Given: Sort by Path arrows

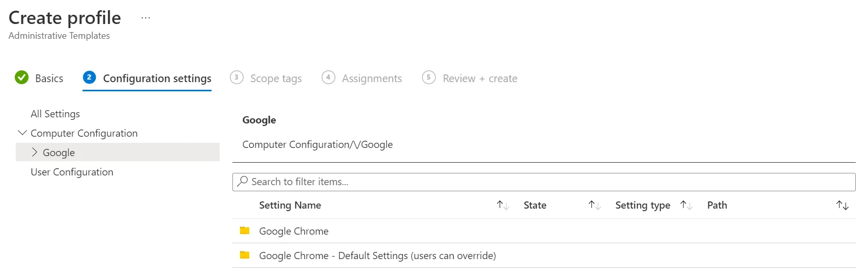Looking at the screenshot, I should pyautogui.click(x=843, y=205).
